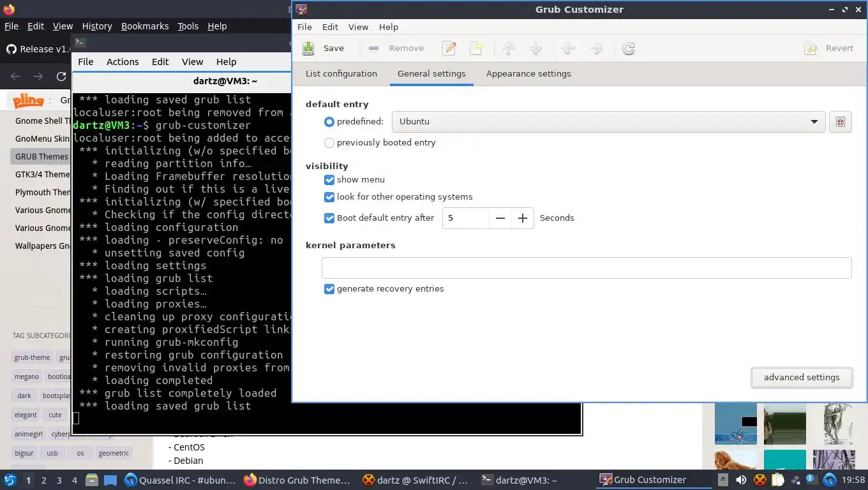Open Grub Customizer File menu
The width and height of the screenshot is (868, 490).
point(304,27)
